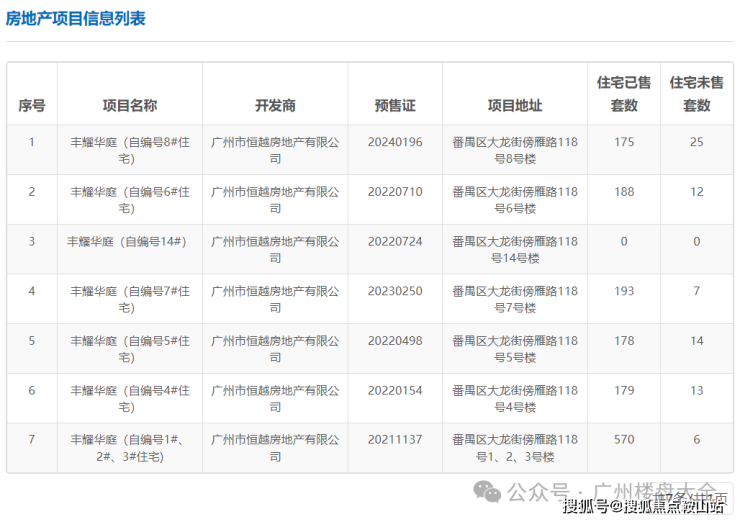Viewport: 740px width, 522px height.
Task: Click the WeChat logo in the watermark
Action: pos(487,491)
